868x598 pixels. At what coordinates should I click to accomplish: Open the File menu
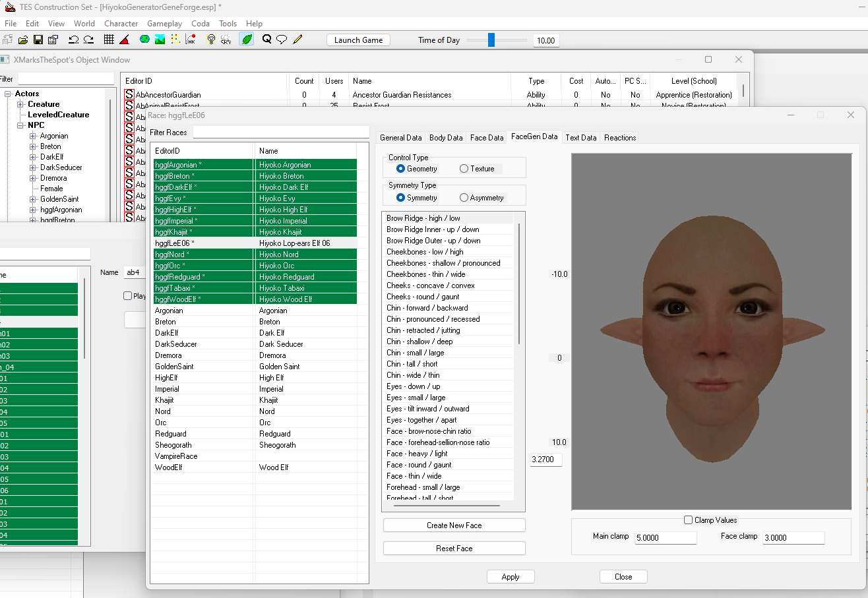pos(11,23)
